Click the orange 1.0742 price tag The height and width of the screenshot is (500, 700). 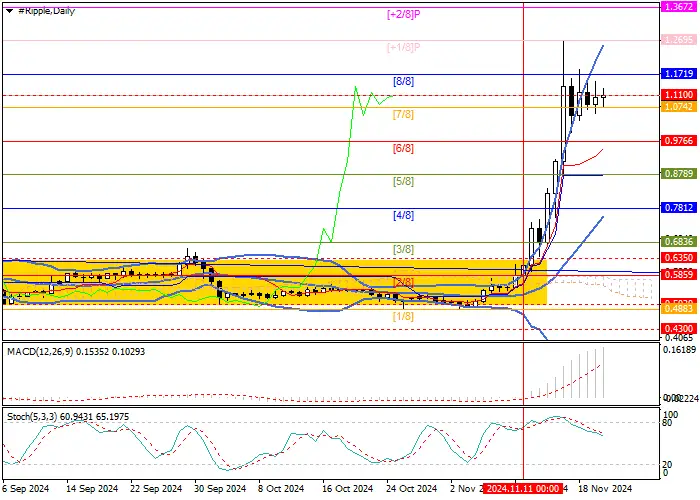tap(679, 107)
